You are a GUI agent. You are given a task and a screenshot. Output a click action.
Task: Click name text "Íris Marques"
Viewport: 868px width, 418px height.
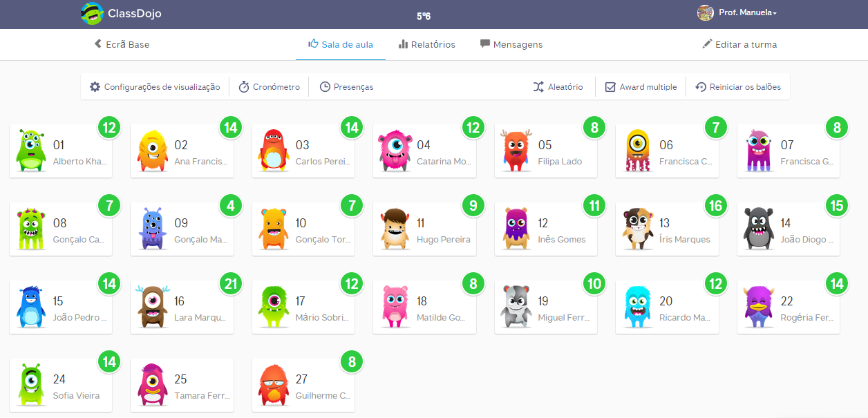(x=685, y=240)
